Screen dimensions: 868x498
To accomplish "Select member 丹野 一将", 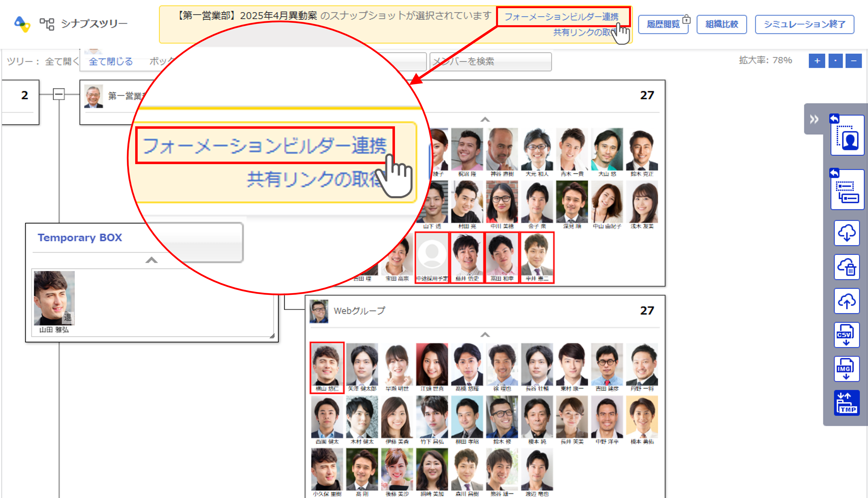I will 642,368.
